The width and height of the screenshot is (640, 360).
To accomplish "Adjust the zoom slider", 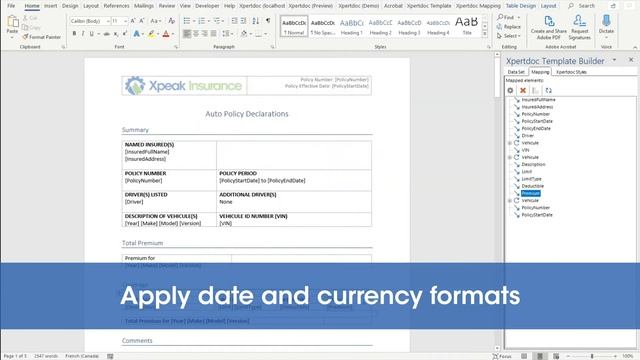I will [592, 356].
